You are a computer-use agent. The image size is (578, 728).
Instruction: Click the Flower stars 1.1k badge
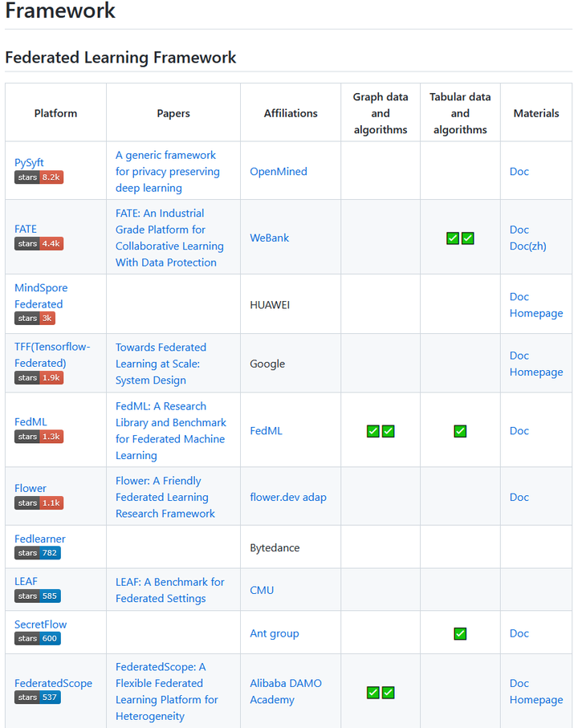[x=39, y=503]
